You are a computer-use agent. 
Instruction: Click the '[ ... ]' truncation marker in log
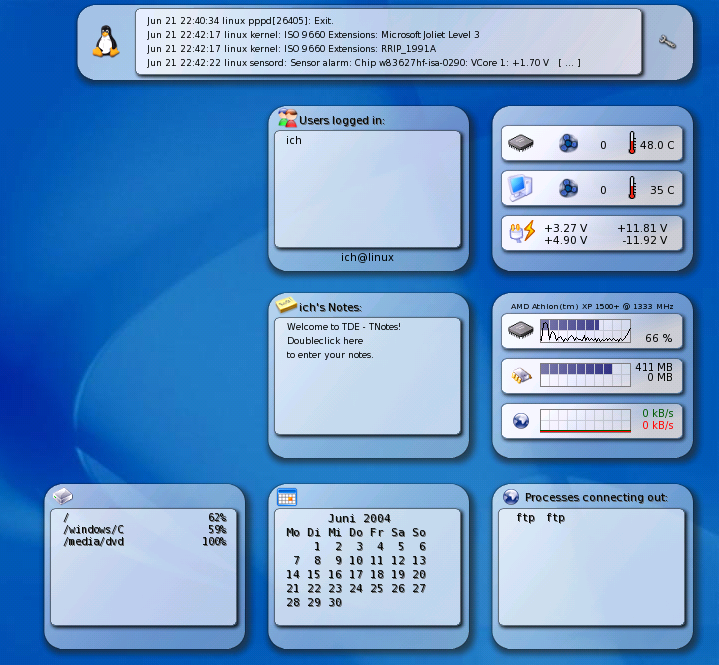[569, 63]
